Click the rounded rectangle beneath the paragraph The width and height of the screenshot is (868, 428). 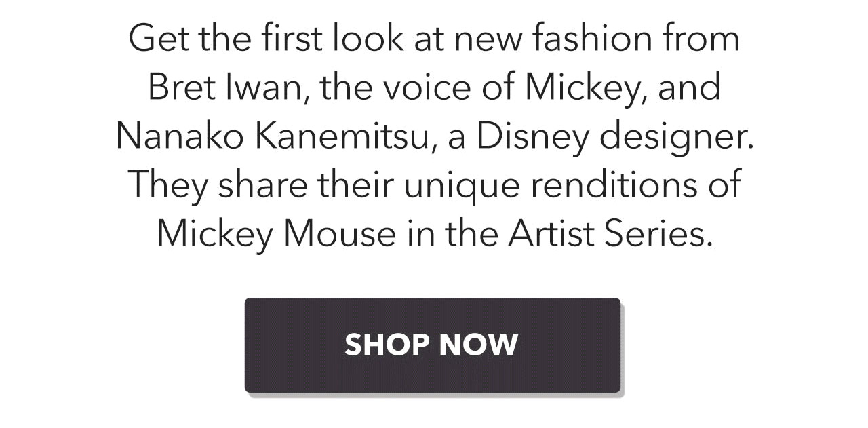[433, 345]
